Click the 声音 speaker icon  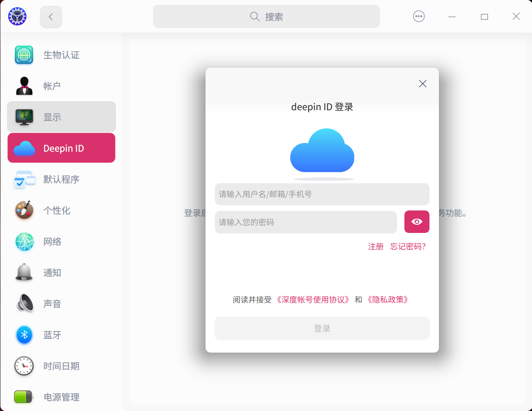25,303
